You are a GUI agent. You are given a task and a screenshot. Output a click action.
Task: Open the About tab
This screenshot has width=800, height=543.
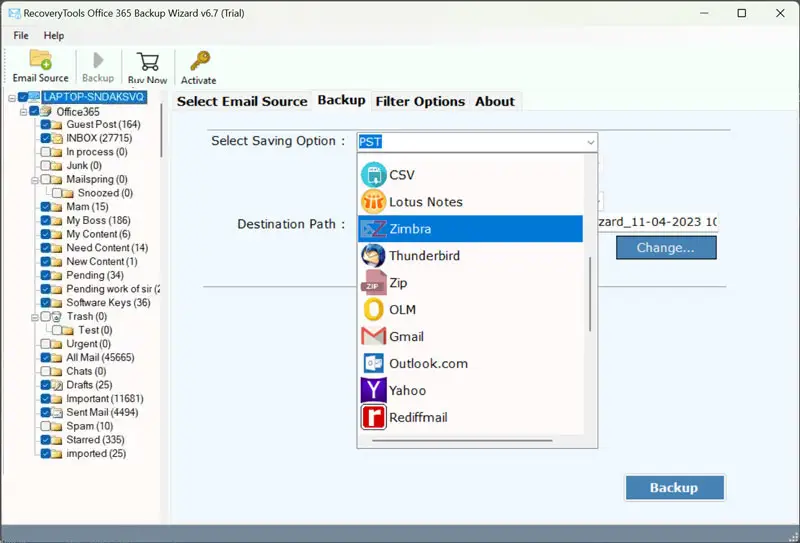pos(495,102)
